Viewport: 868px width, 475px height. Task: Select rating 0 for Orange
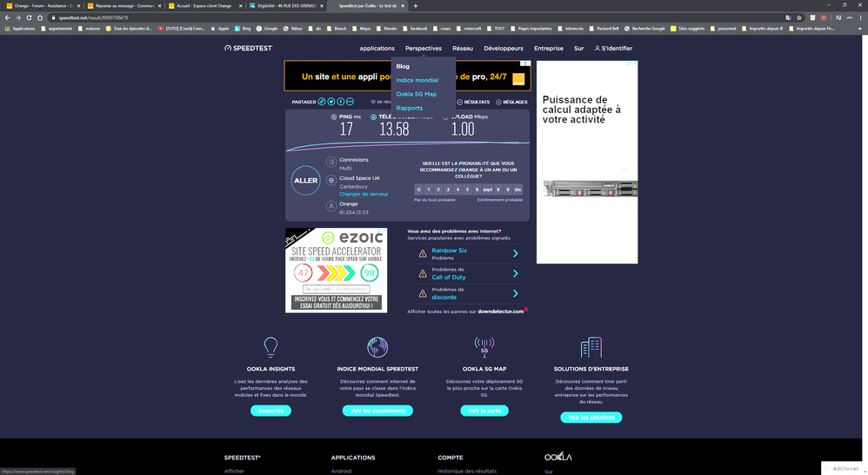418,190
